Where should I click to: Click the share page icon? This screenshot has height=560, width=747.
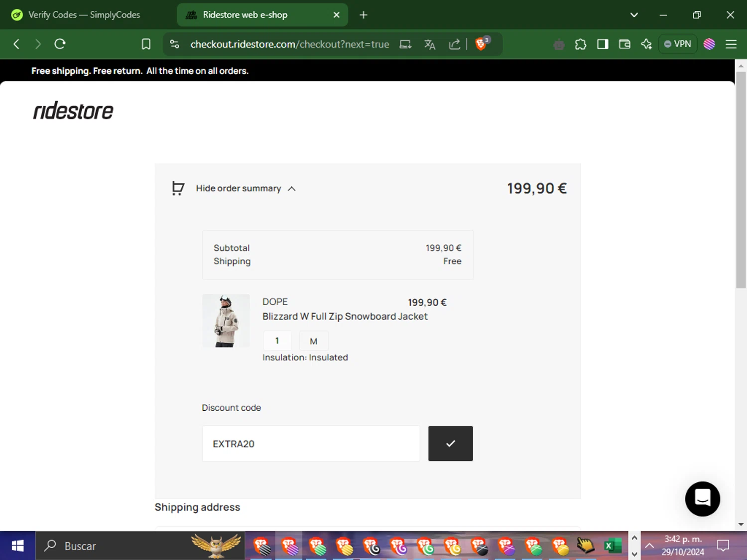(454, 45)
